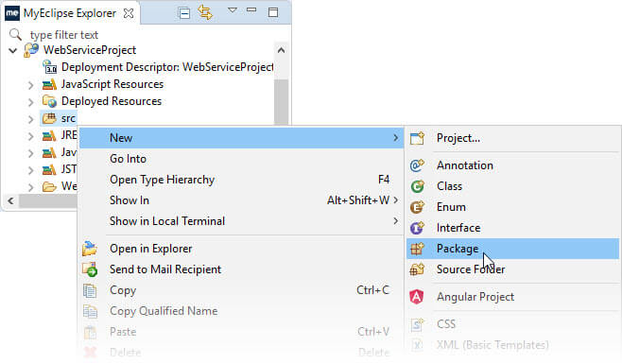Click the Collapse All toolbar icon
This screenshot has height=364, width=622.
point(184,13)
